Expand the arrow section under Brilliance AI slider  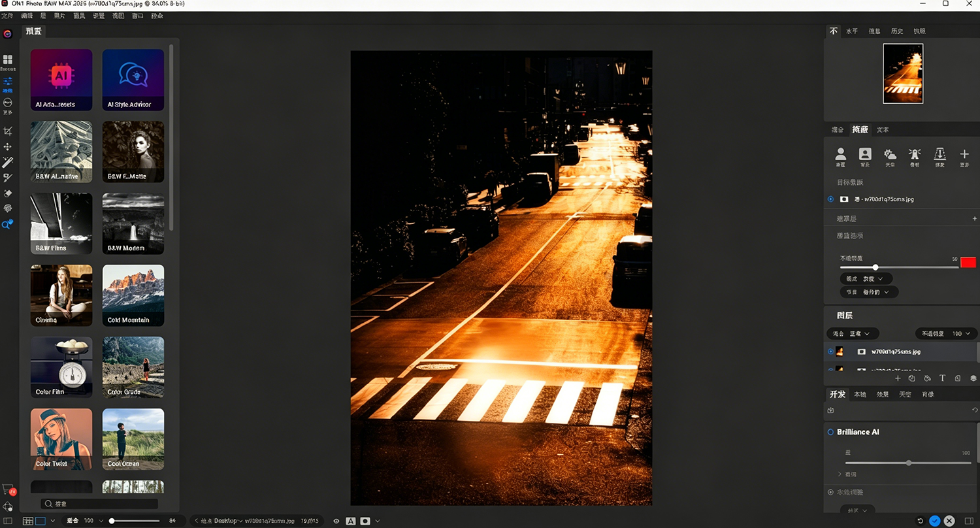click(840, 474)
